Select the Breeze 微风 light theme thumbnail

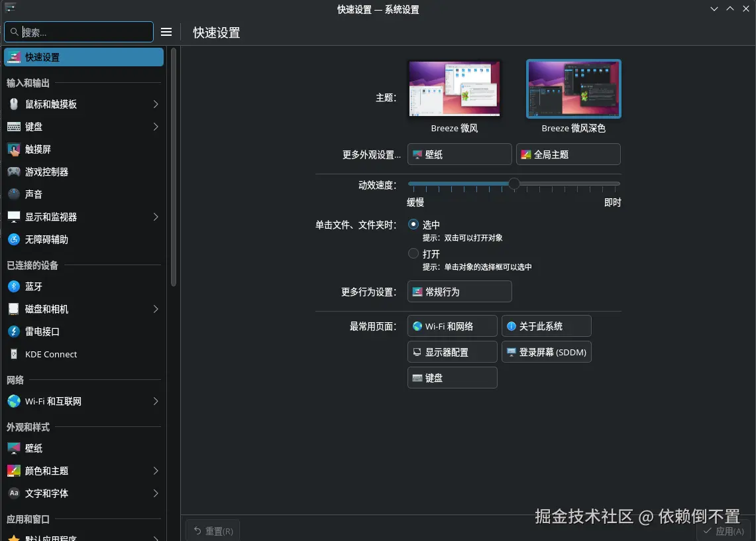point(454,89)
